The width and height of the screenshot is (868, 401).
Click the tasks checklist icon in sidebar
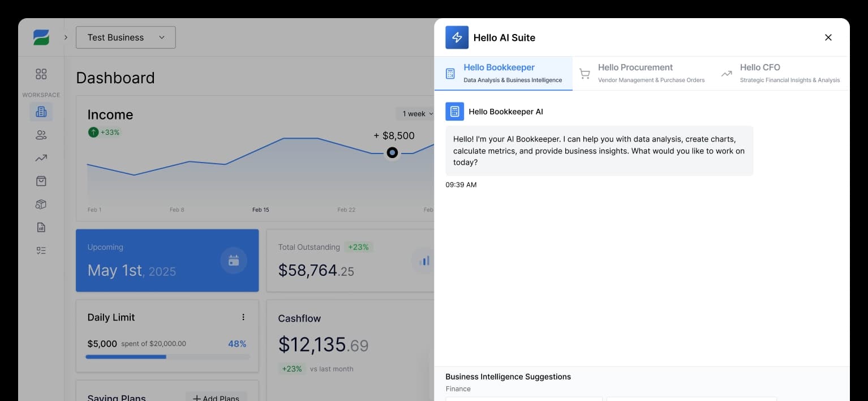[41, 250]
